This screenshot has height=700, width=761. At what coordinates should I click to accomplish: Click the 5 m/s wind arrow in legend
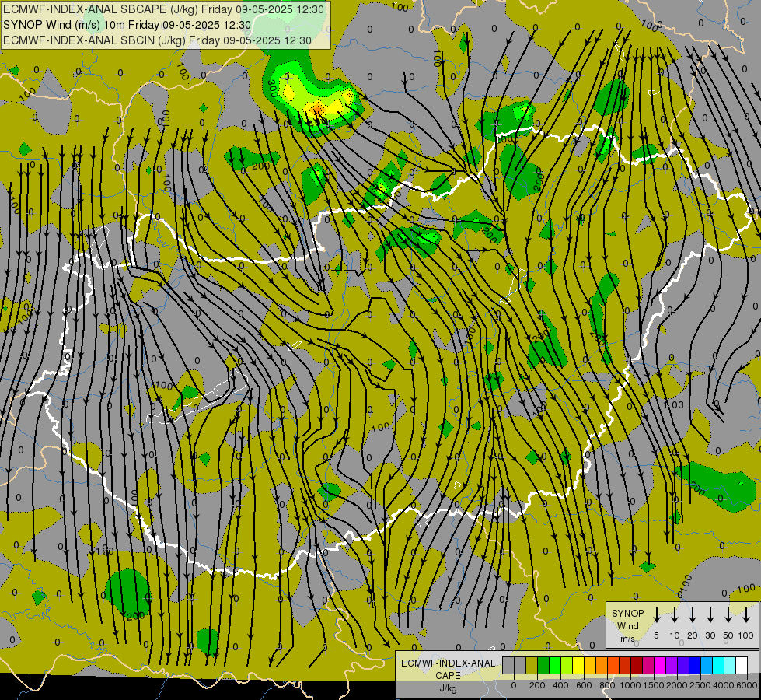click(656, 614)
